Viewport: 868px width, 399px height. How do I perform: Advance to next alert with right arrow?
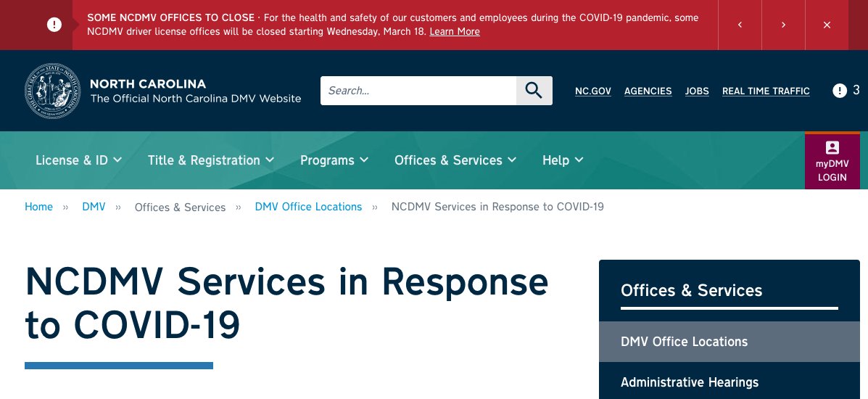783,25
